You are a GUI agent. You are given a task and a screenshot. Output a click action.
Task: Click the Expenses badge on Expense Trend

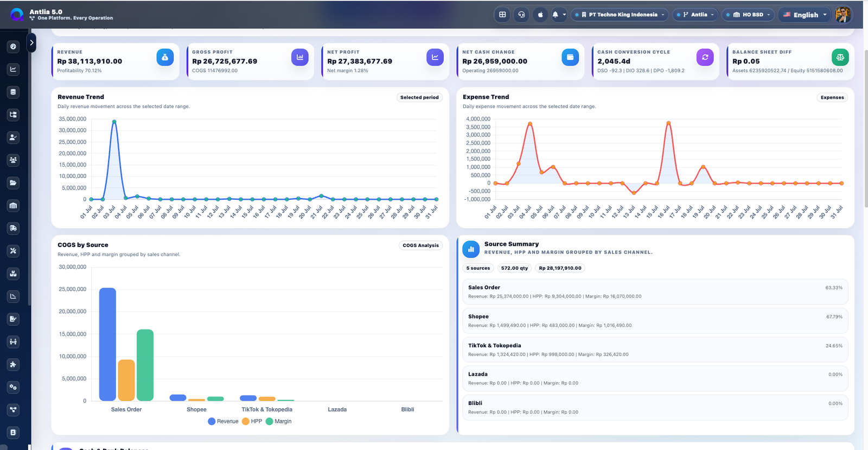[x=832, y=98]
